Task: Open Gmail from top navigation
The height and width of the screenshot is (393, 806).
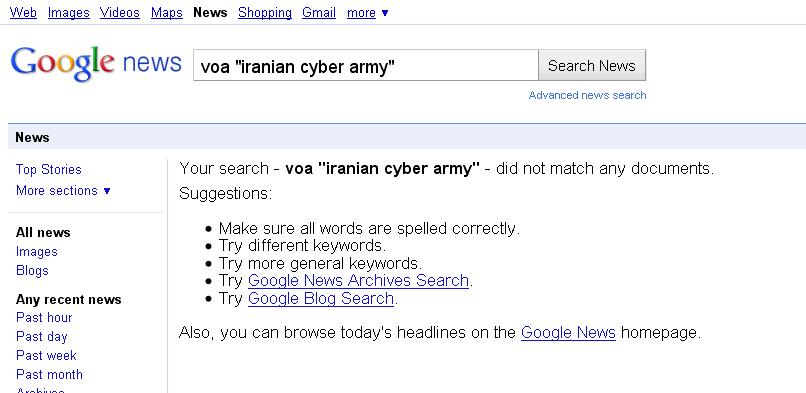Action: pyautogui.click(x=319, y=13)
